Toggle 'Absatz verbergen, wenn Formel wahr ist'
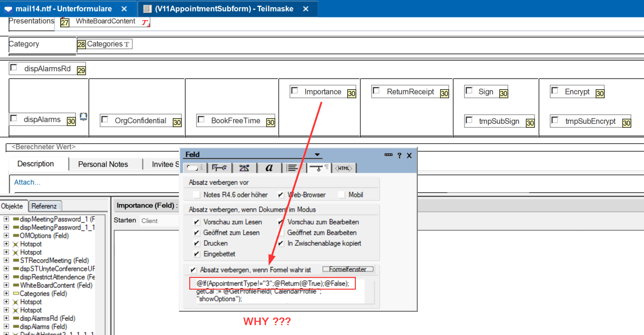 click(x=193, y=270)
